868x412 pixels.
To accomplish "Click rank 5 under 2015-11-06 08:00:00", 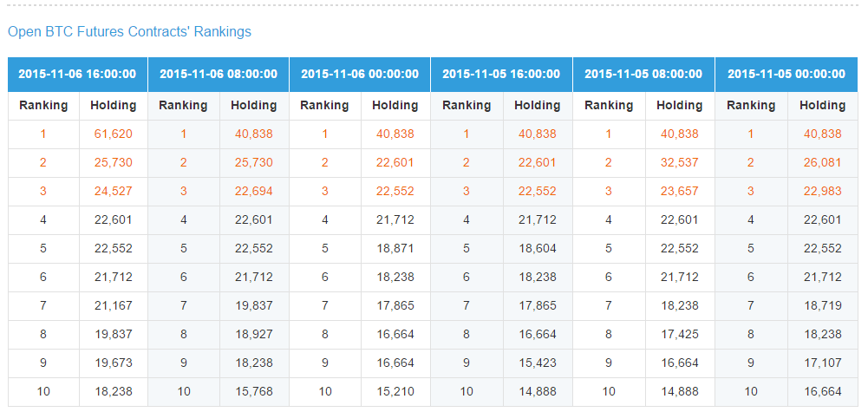I will 184,249.
